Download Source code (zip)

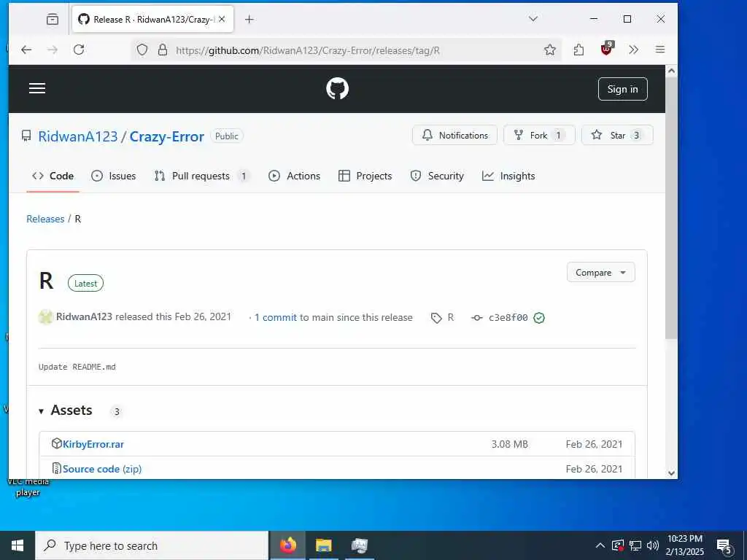coord(102,469)
